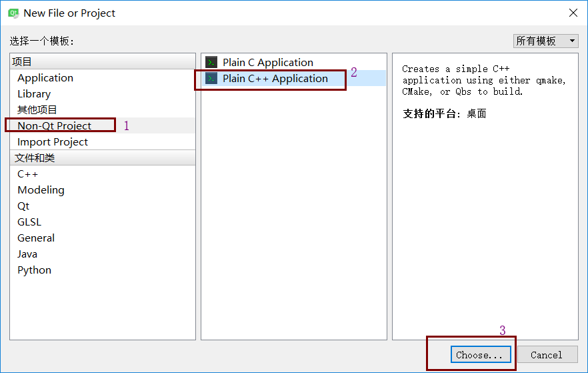The image size is (588, 373).
Task: Click the Choose... button
Action: click(x=481, y=354)
